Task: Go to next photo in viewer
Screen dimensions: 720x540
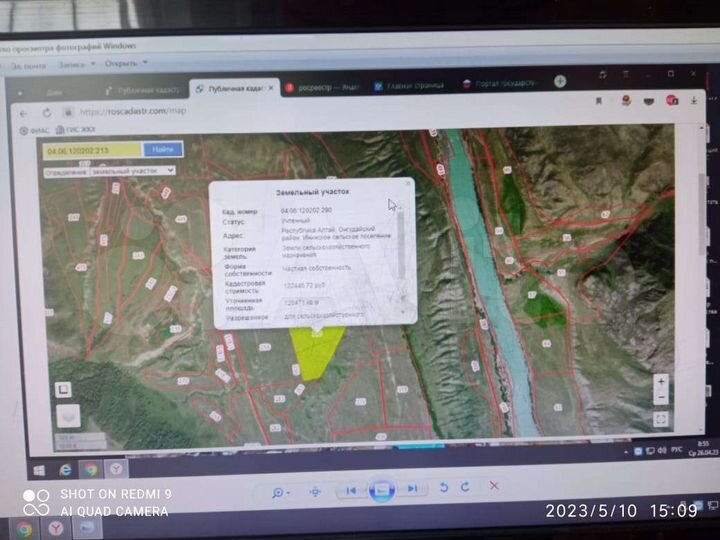Action: pyautogui.click(x=412, y=489)
